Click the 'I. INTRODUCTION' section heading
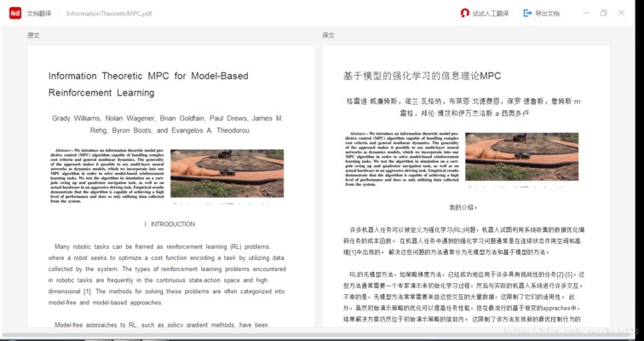 click(169, 224)
